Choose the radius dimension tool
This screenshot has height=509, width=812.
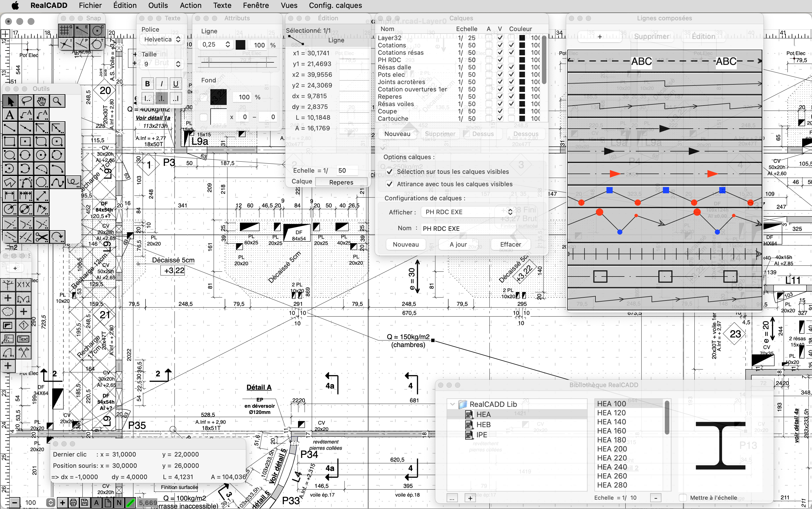point(10,209)
